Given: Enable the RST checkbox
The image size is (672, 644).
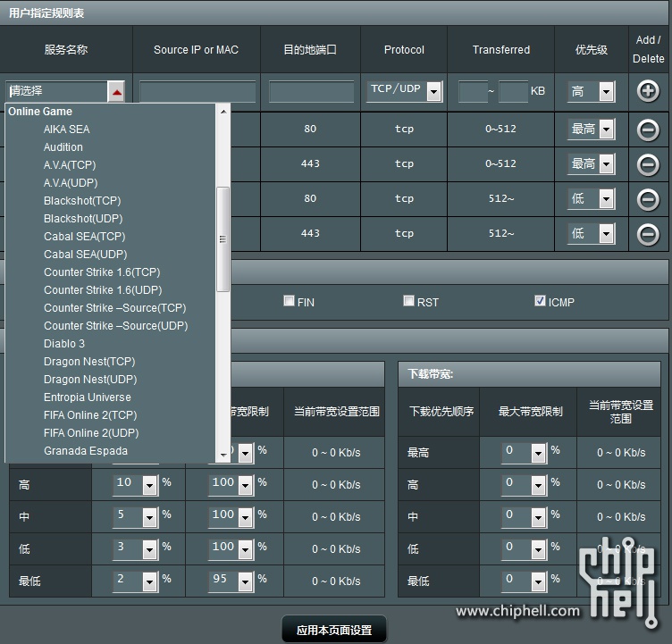Looking at the screenshot, I should click(409, 301).
